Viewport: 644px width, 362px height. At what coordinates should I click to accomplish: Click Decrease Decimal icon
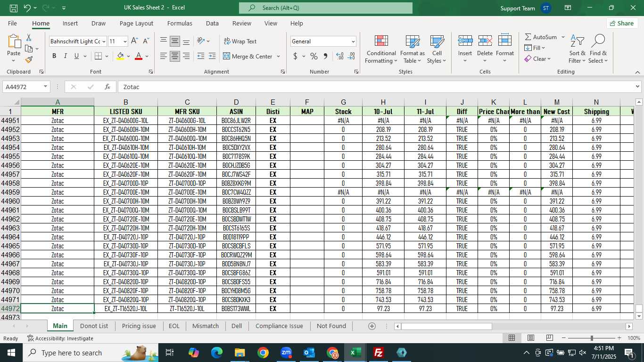(351, 56)
